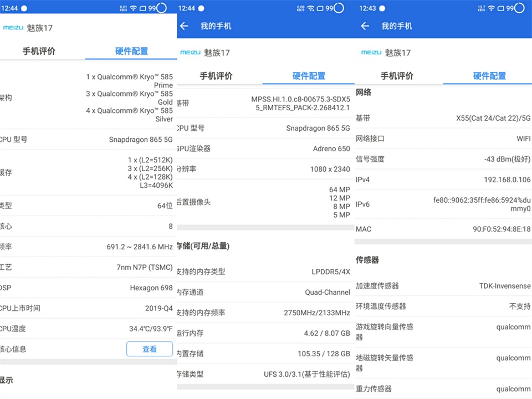Switch to 手机评价 tab on the middle screen
Image resolution: width=532 pixels, height=399 pixels.
(x=216, y=76)
